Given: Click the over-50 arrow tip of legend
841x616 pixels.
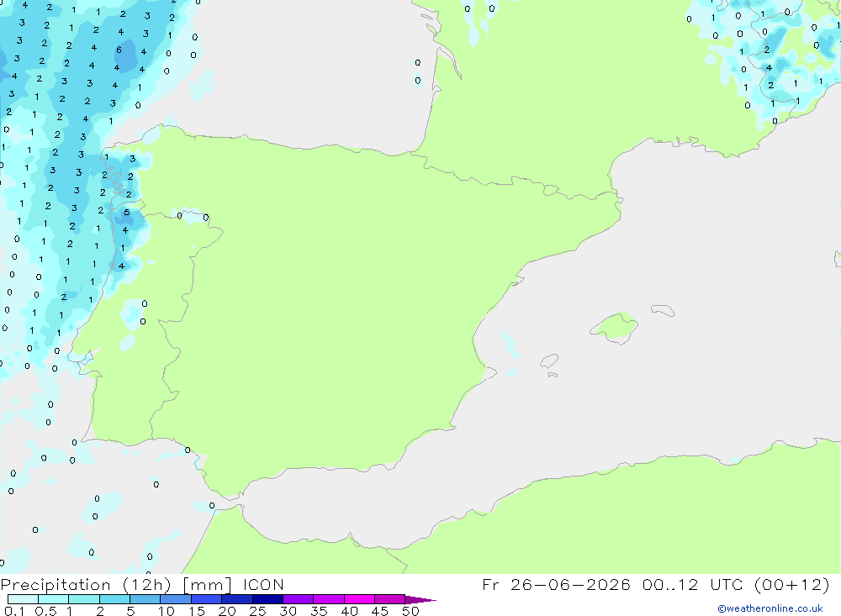Looking at the screenshot, I should pos(420,599).
